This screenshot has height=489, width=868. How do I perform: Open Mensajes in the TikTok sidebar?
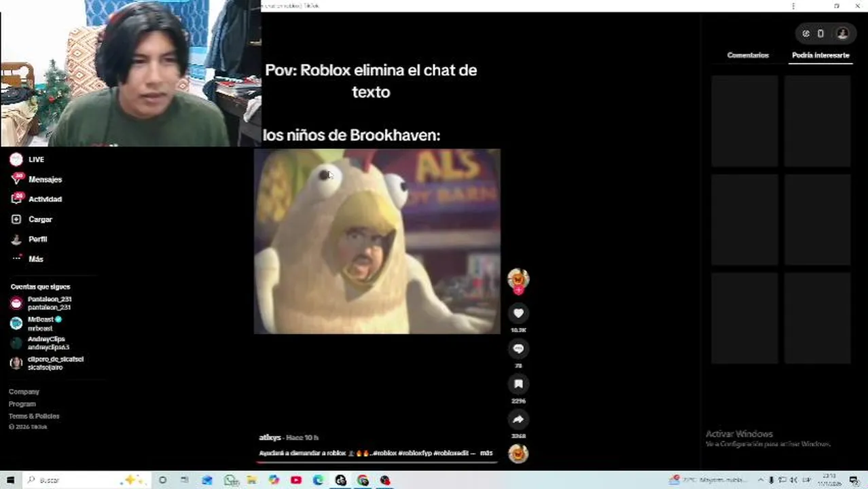tap(37, 179)
